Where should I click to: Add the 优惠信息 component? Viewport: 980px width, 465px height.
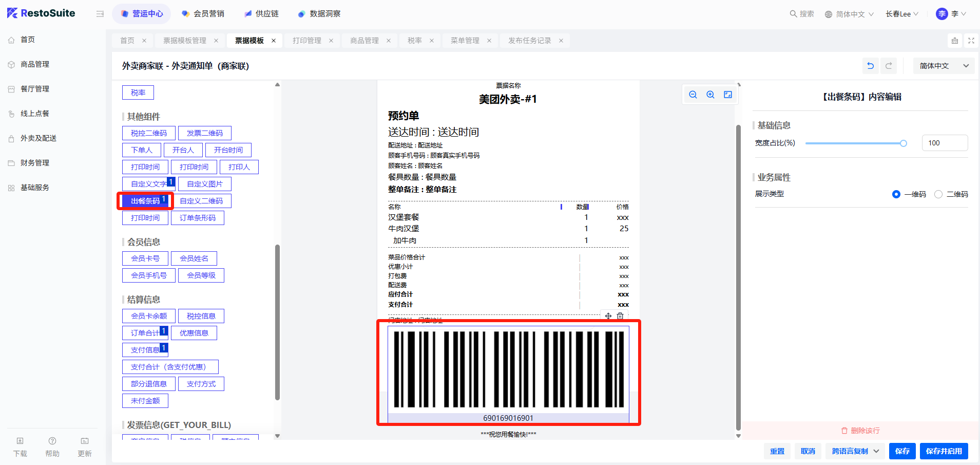(194, 333)
